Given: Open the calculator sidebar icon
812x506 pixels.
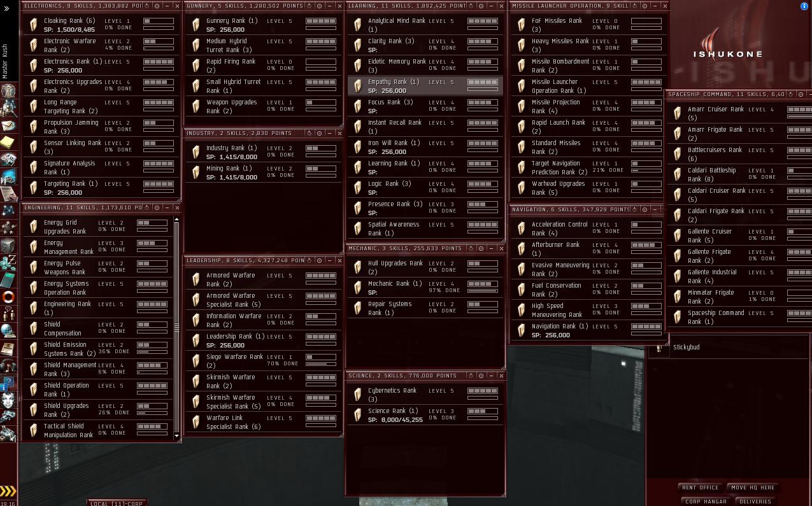Looking at the screenshot, I should [x=8, y=279].
